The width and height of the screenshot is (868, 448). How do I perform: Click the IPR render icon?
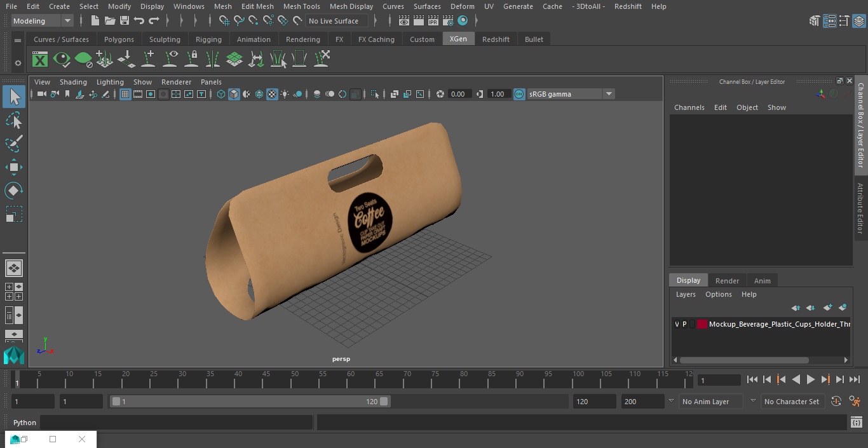pos(433,21)
